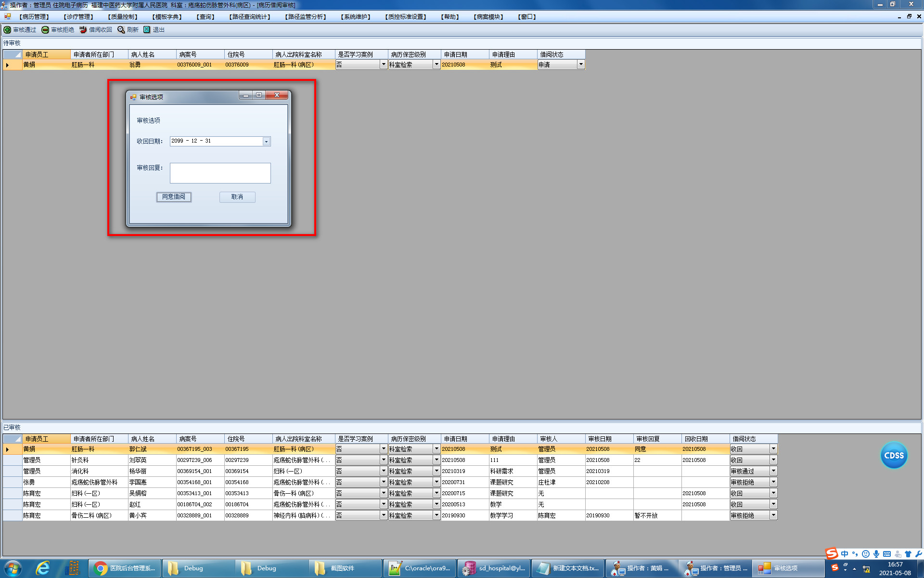This screenshot has height=578, width=924.
Task: Open Chrome 医院后台管理系统 taskbar item
Action: coord(125,568)
